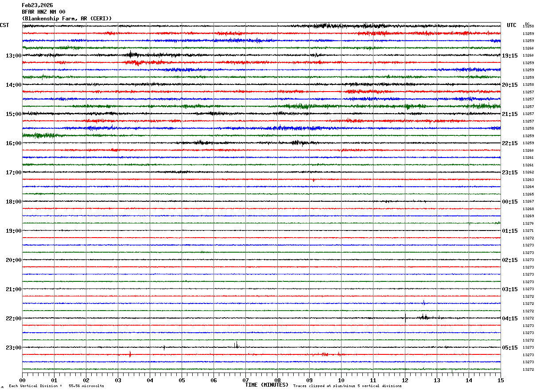Click the 'Traces clipped at plus/minus 5' note
Viewport: 536px width, 392px height.
point(347,386)
